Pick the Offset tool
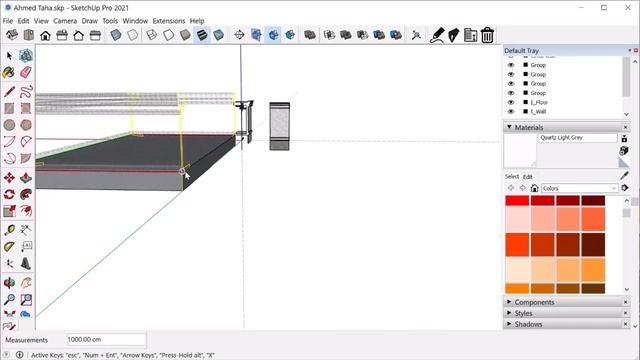Image resolution: width=640 pixels, height=360 pixels. (x=26, y=211)
